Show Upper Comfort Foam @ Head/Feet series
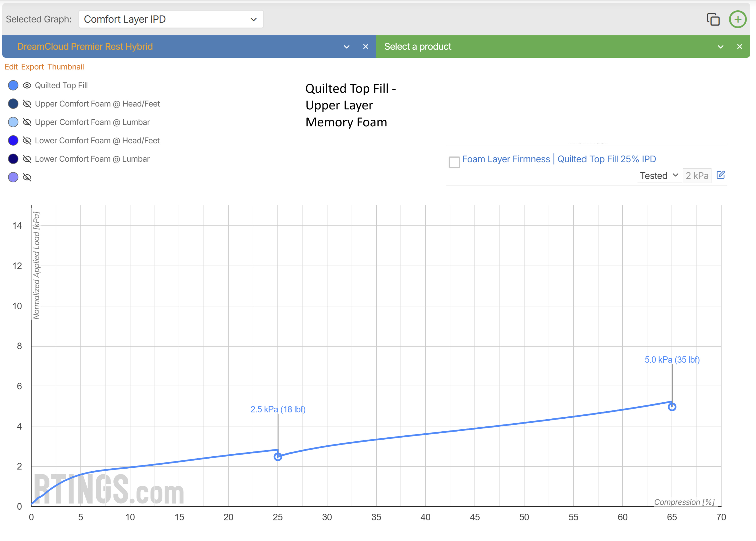Viewport: 756px width, 541px height. (x=27, y=104)
